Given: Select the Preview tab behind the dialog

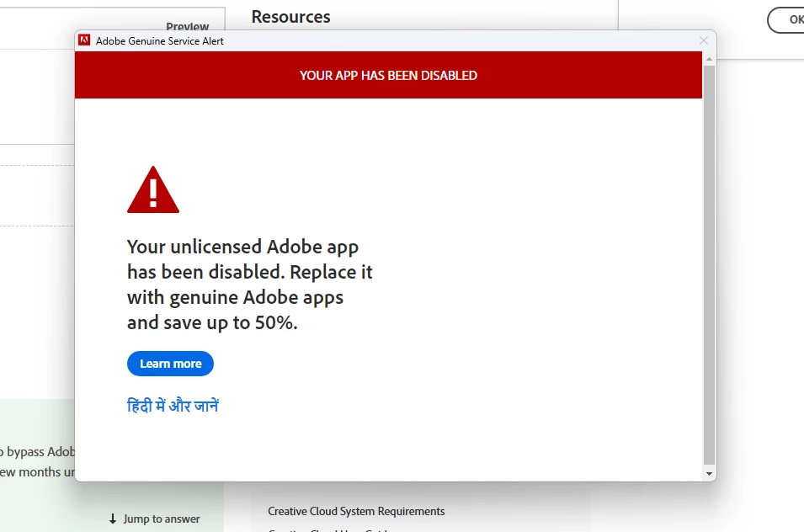Looking at the screenshot, I should [x=187, y=25].
